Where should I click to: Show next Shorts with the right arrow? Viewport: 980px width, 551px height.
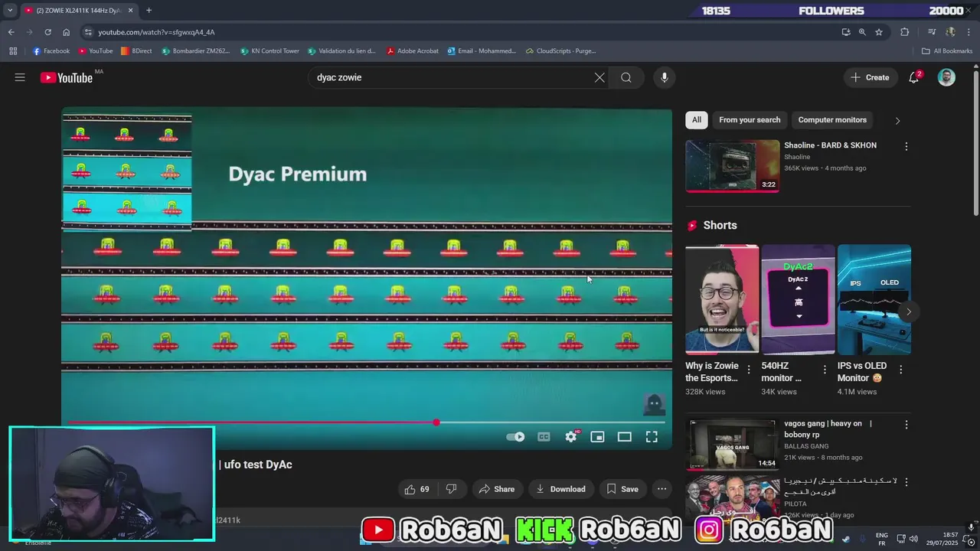909,311
